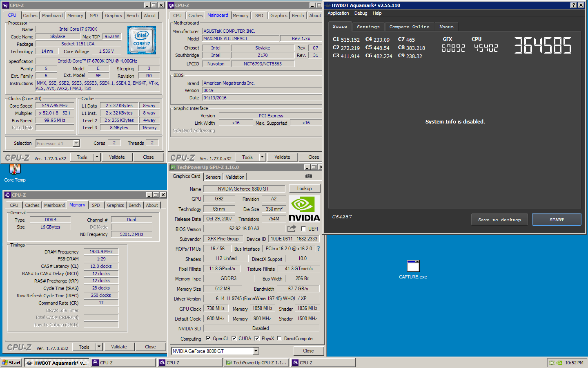Open the Tools dropdown arrow in Mainboard window

(262, 157)
